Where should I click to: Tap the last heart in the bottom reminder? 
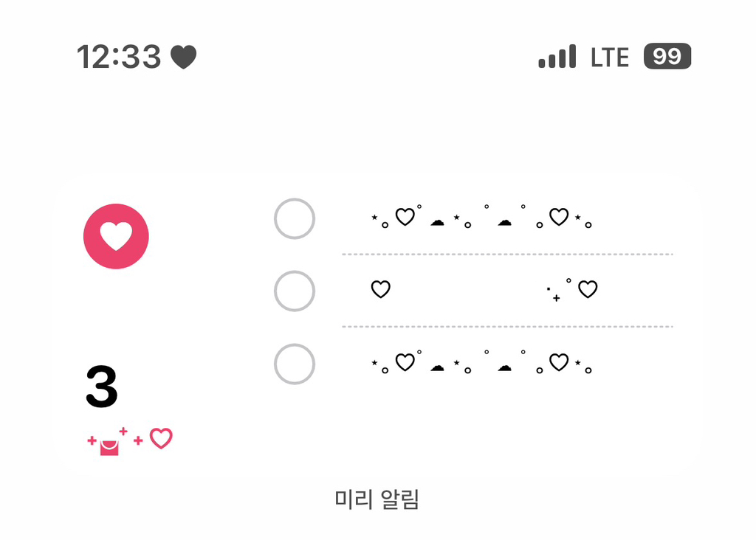(x=559, y=362)
